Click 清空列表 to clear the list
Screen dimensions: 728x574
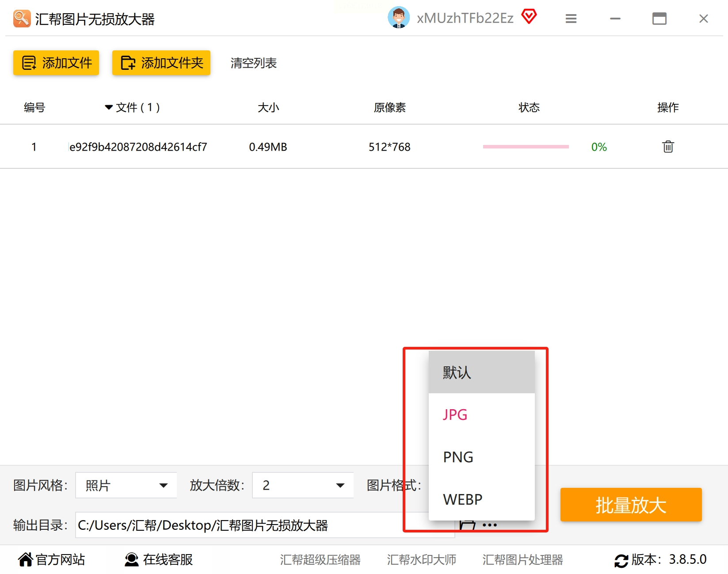coord(254,63)
